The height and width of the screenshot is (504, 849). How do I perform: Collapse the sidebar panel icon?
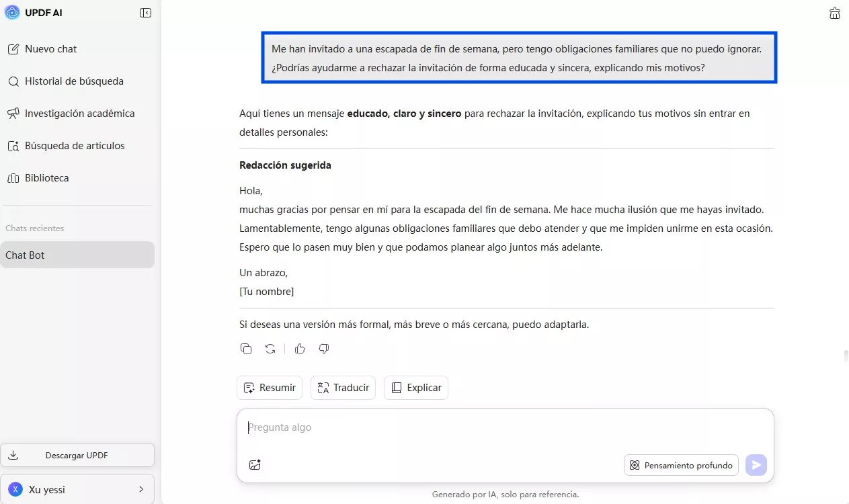point(145,13)
